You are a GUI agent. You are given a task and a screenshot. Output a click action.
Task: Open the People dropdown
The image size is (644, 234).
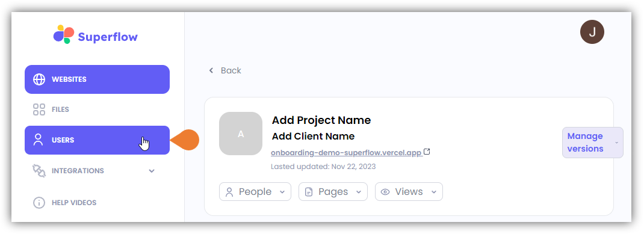click(255, 192)
